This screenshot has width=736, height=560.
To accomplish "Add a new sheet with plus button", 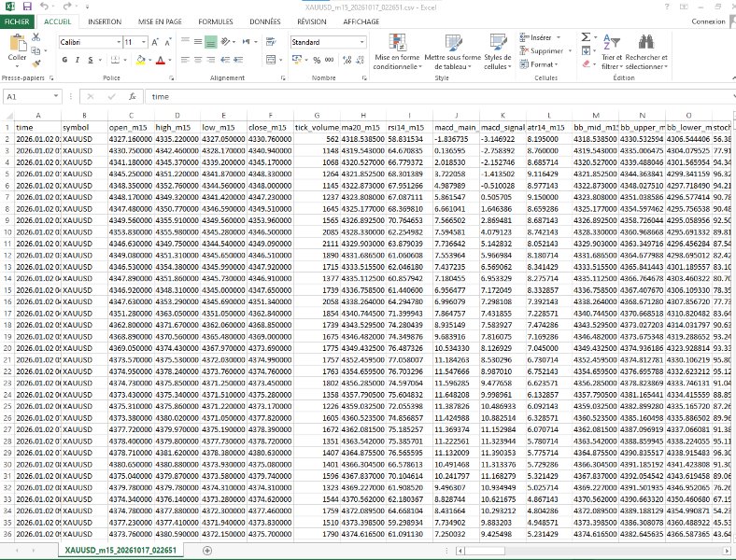I will [x=207, y=551].
